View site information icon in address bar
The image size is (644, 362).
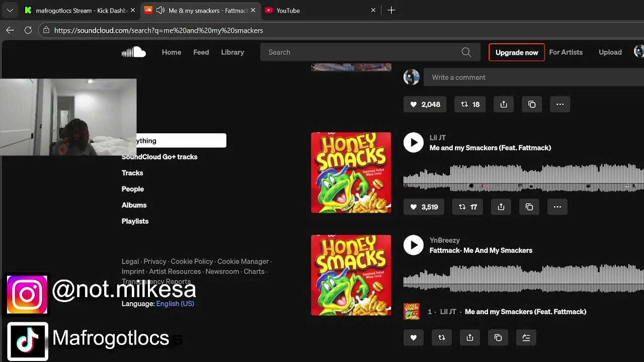(46, 30)
